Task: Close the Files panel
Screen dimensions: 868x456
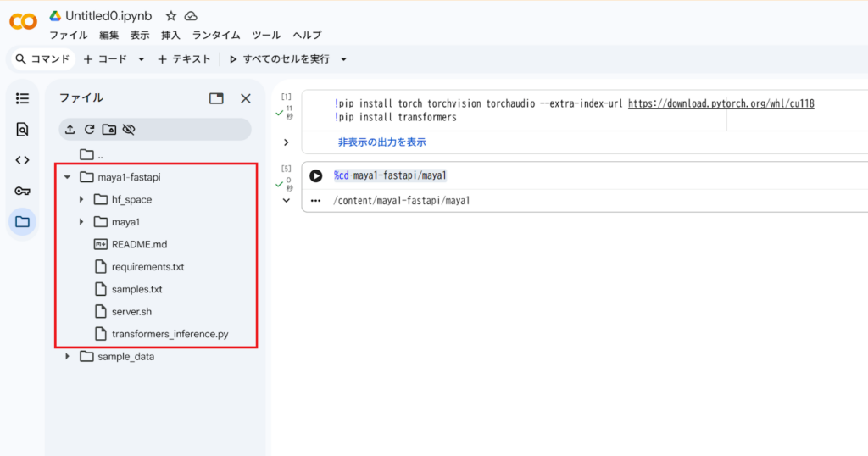Action: [246, 98]
